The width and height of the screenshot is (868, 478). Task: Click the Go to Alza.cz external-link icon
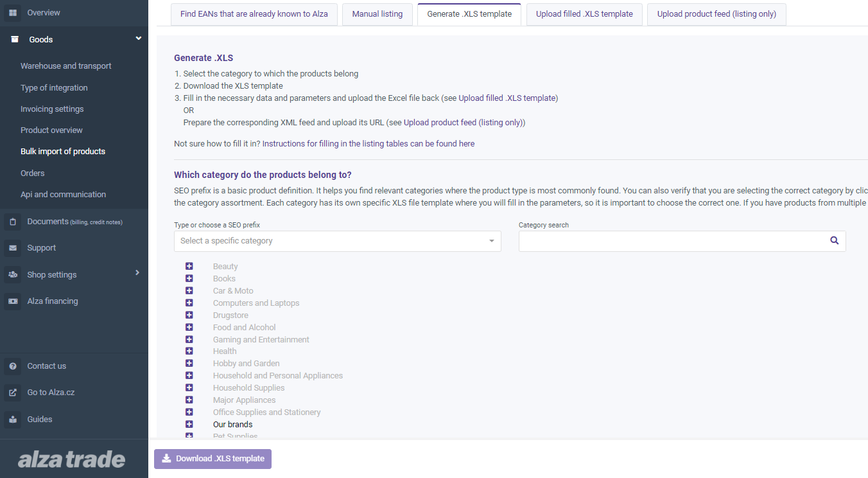(x=13, y=393)
